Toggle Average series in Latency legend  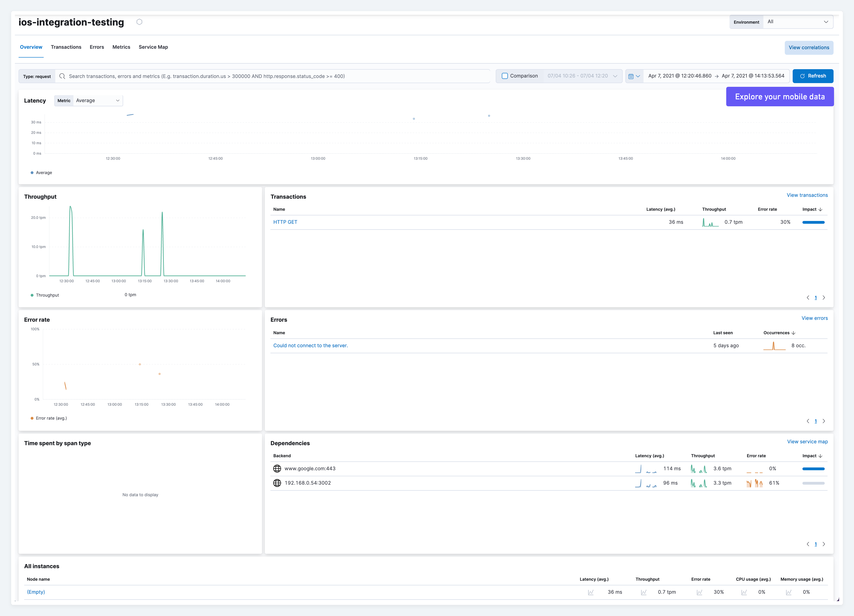click(44, 173)
